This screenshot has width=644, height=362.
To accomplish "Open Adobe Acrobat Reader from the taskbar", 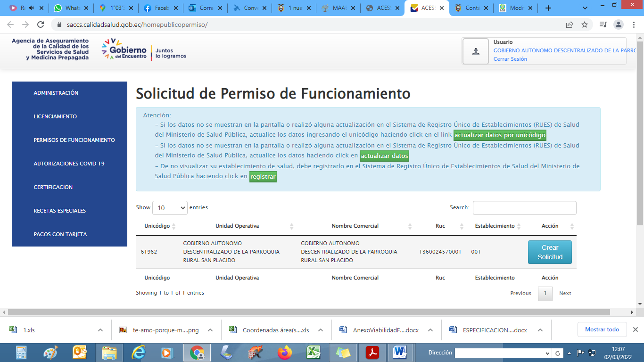I will [x=372, y=352].
